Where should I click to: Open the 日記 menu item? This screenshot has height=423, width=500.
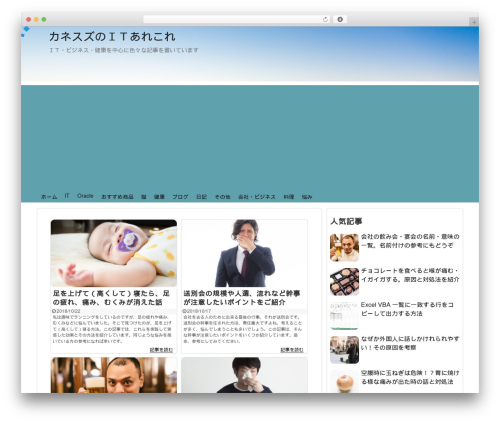click(x=201, y=197)
